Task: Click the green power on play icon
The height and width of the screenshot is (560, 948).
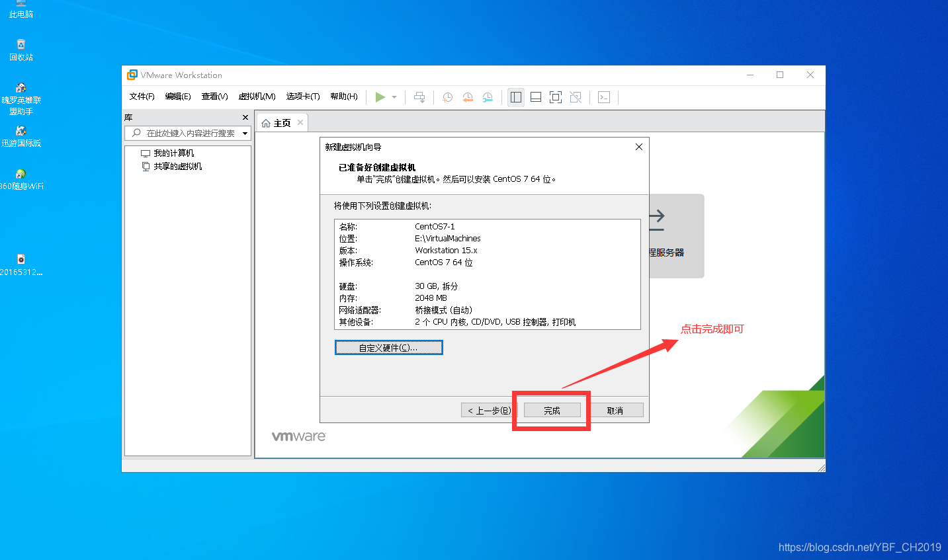Action: (x=380, y=97)
